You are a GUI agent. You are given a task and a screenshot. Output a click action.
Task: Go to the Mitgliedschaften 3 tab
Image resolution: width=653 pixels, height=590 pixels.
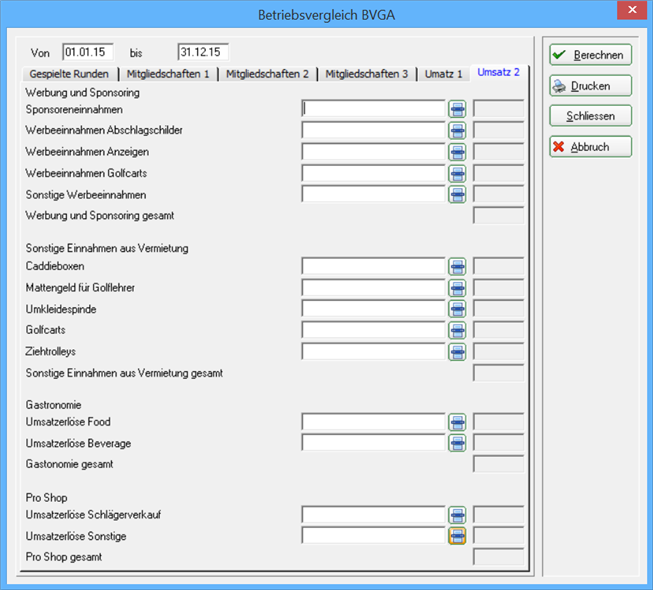[x=366, y=74]
